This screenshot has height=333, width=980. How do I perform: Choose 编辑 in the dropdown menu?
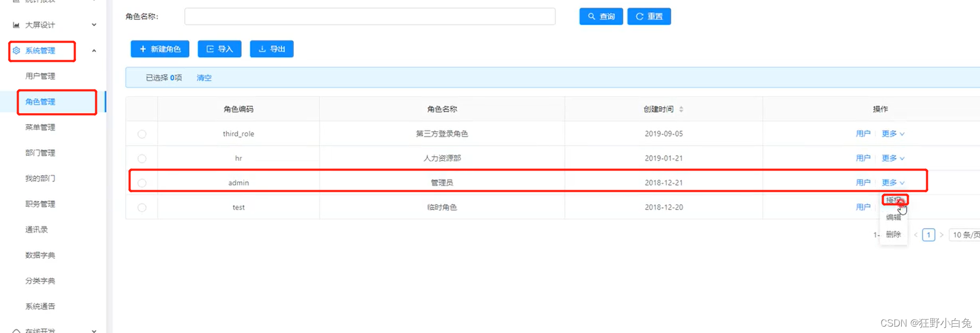894,217
